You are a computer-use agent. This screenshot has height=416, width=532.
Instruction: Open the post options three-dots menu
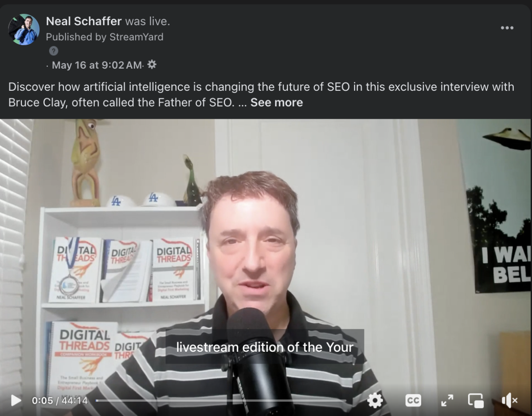click(507, 28)
